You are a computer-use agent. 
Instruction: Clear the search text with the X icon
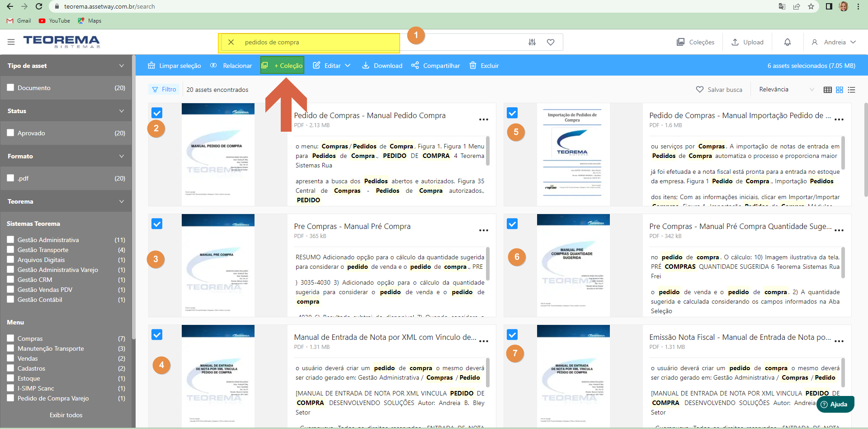[x=231, y=42]
